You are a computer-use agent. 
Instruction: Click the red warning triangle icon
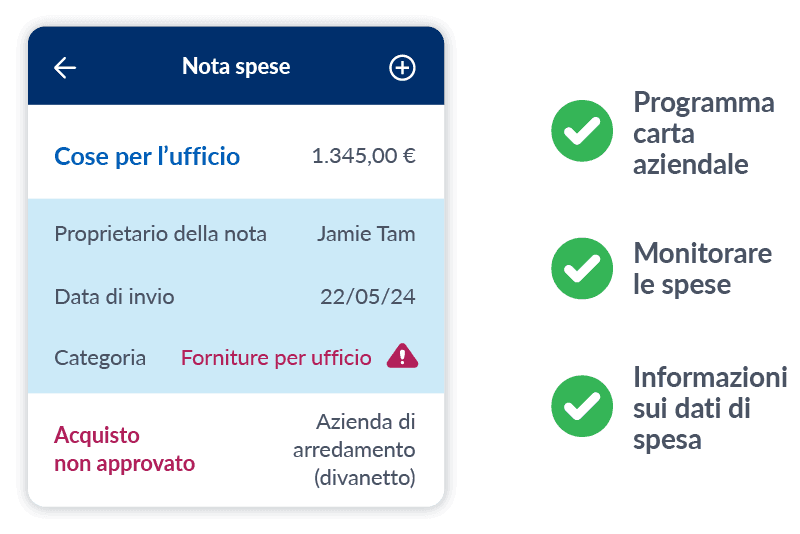point(402,356)
